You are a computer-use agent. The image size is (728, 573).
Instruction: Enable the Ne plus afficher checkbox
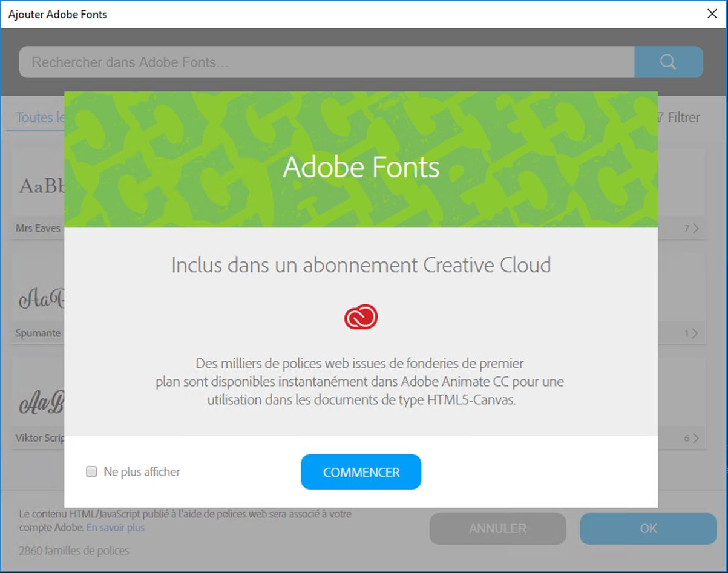(x=91, y=471)
